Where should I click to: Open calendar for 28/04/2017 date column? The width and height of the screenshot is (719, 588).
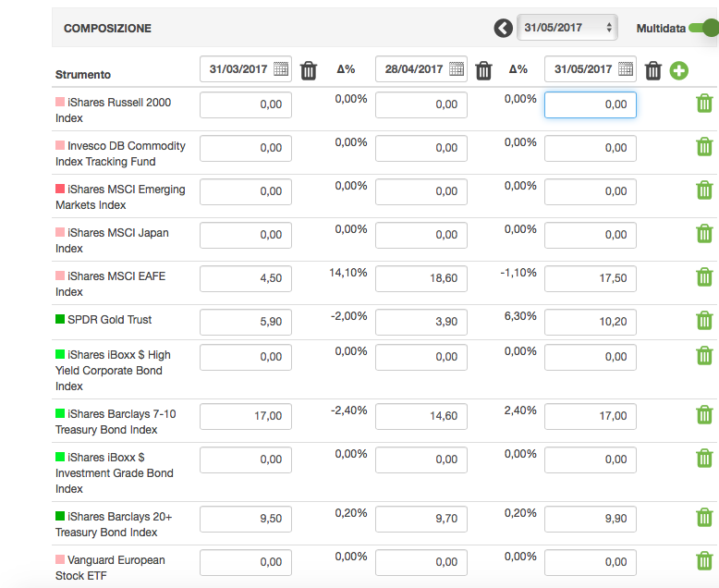[457, 68]
